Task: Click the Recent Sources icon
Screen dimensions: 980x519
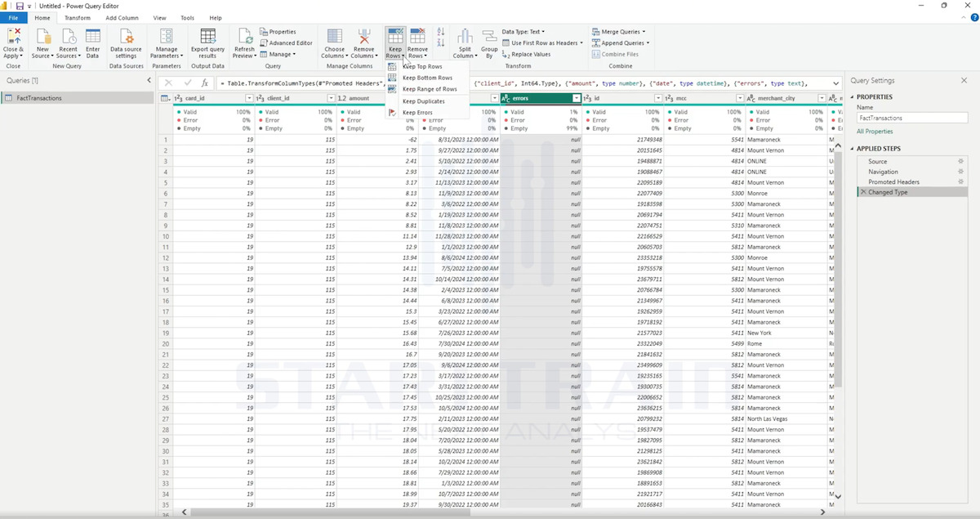Action: [x=68, y=36]
